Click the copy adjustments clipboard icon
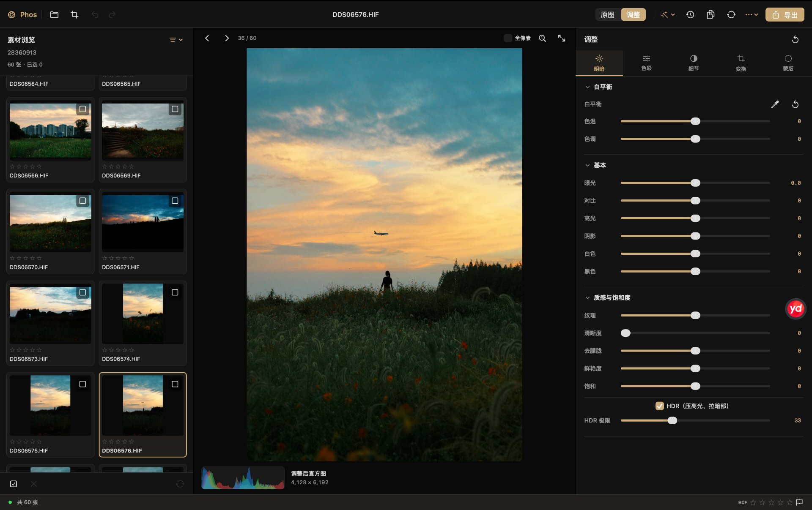This screenshot has height=510, width=812. (x=710, y=15)
